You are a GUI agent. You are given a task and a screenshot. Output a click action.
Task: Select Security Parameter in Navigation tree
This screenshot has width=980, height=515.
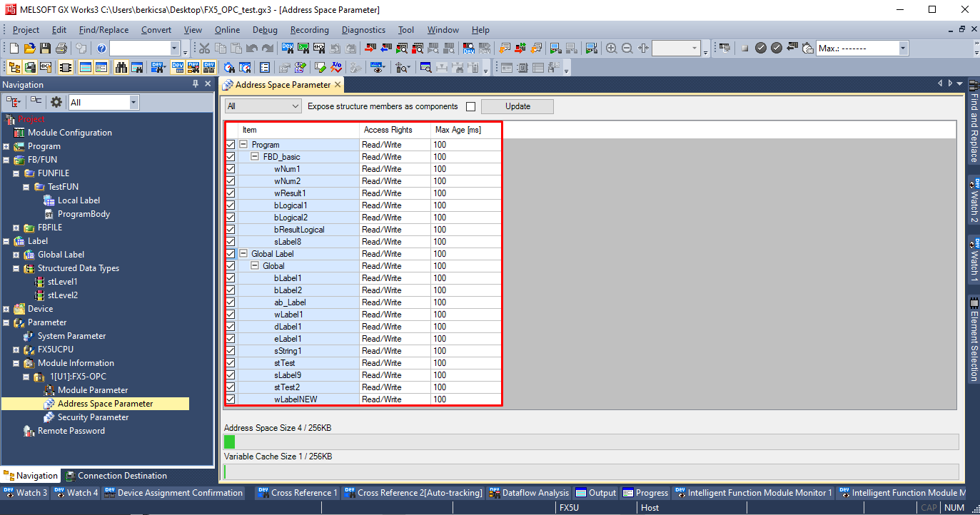pyautogui.click(x=93, y=417)
